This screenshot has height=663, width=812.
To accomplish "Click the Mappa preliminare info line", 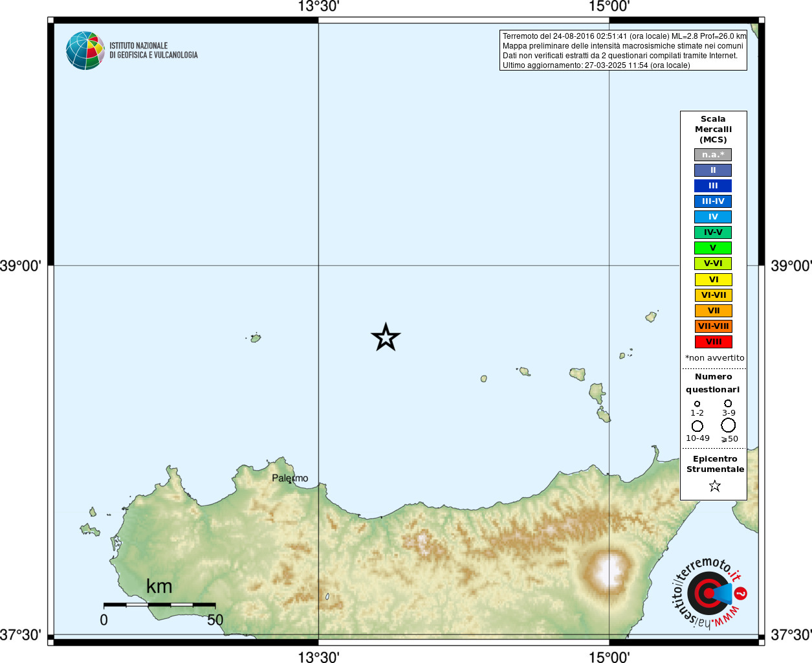I will (623, 46).
